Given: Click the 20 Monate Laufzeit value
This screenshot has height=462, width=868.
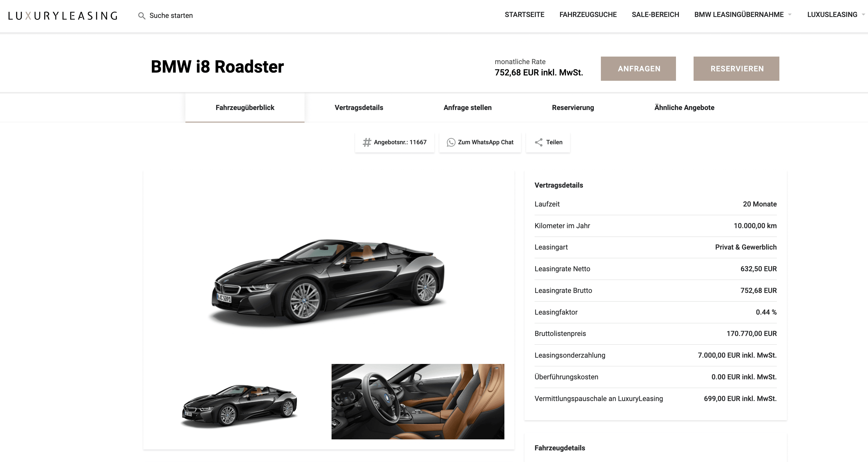Looking at the screenshot, I should click(760, 204).
